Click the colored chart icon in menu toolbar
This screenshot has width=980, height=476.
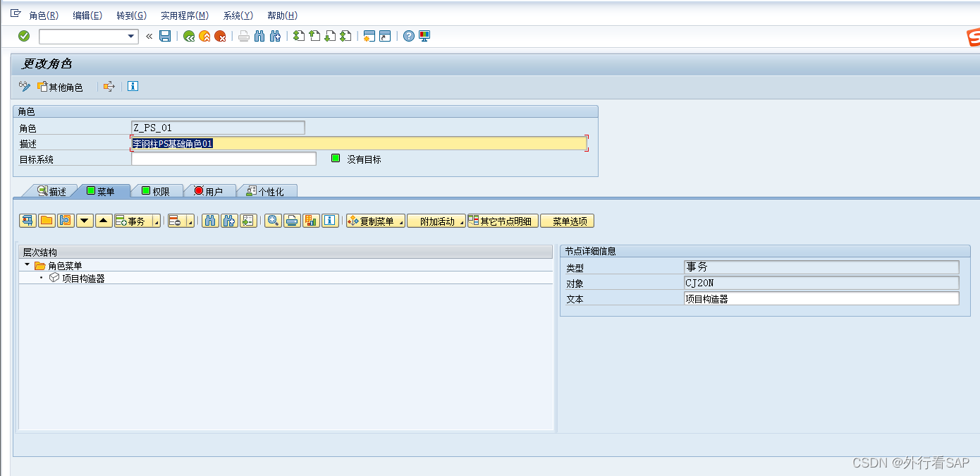[x=311, y=221]
